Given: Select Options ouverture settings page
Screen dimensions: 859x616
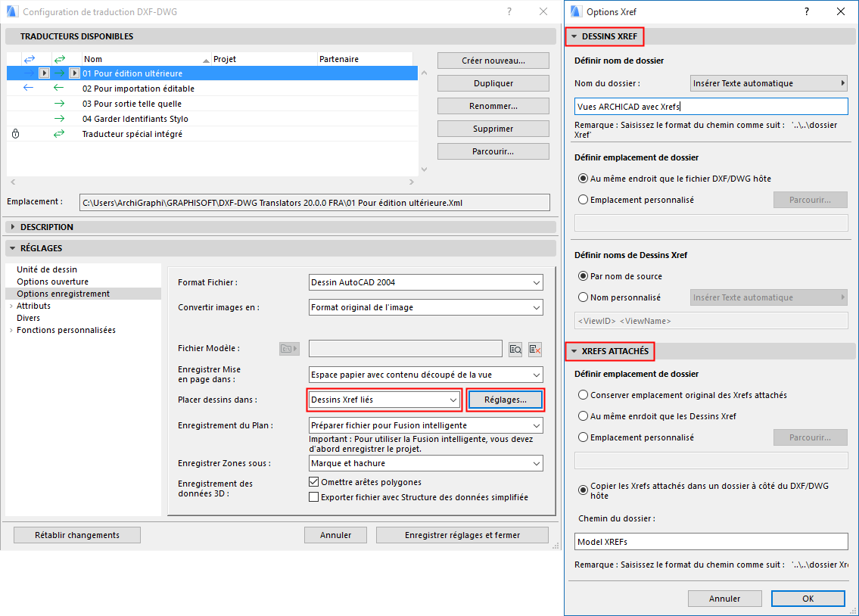Looking at the screenshot, I should (x=52, y=282).
